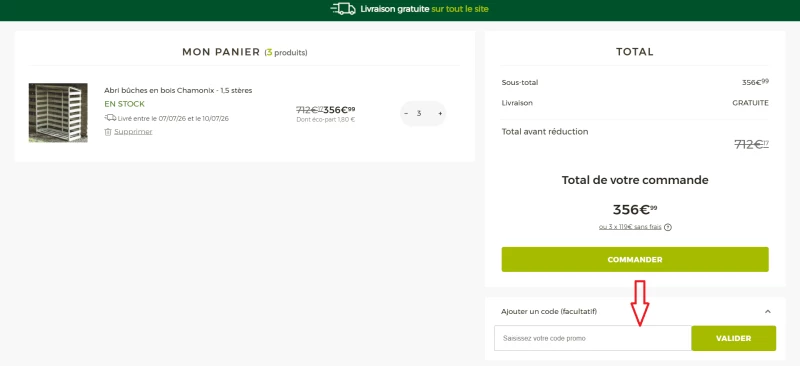Viewport: 800px width, 366px height.
Task: Click the MON PANIER heading
Action: [x=221, y=52]
